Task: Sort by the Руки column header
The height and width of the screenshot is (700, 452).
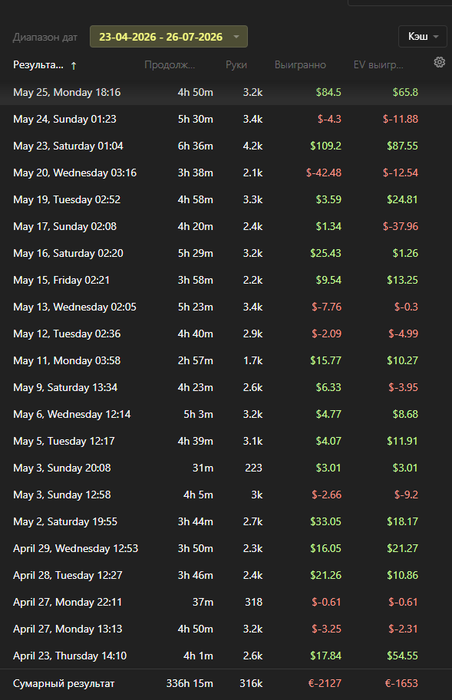Action: (x=236, y=65)
